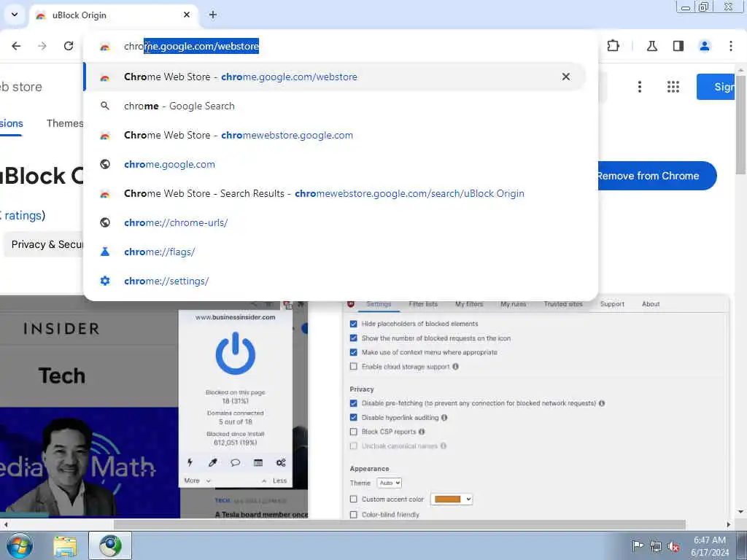This screenshot has height=560, width=747.
Task: Open the side panel icon
Action: (678, 46)
